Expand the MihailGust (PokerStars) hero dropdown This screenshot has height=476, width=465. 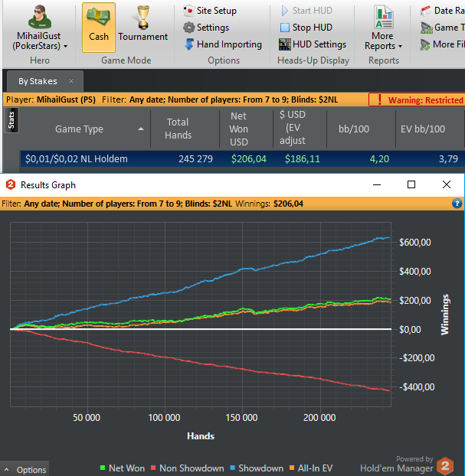click(x=65, y=47)
